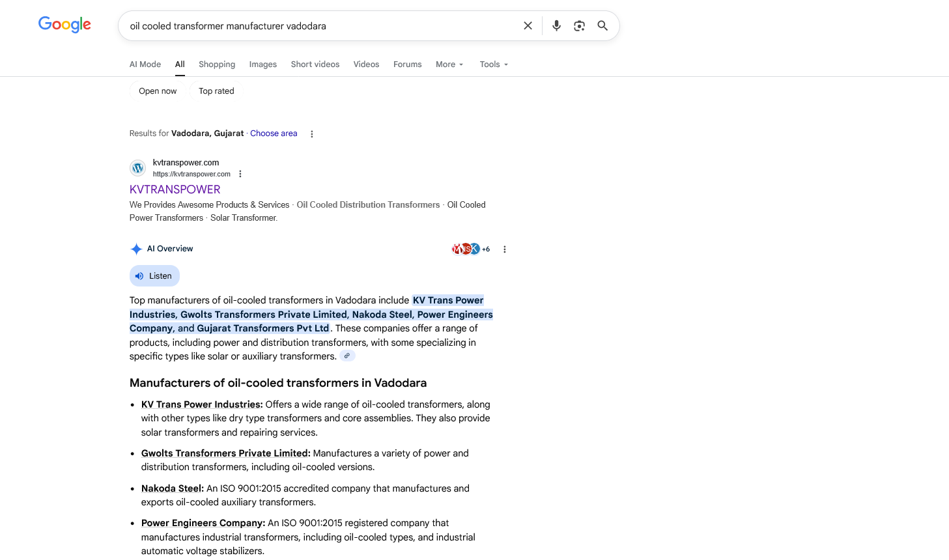
Task: Open AI Mode tab
Action: pyautogui.click(x=145, y=64)
